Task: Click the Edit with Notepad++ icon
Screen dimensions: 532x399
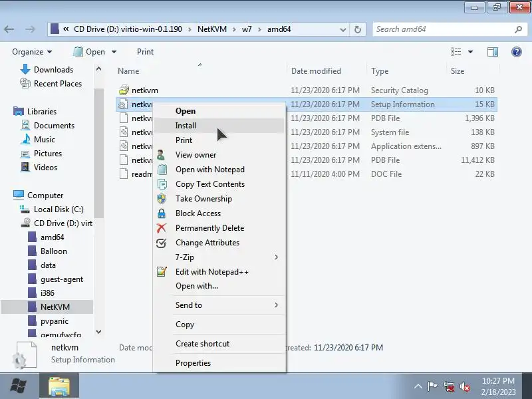Action: [x=162, y=272]
